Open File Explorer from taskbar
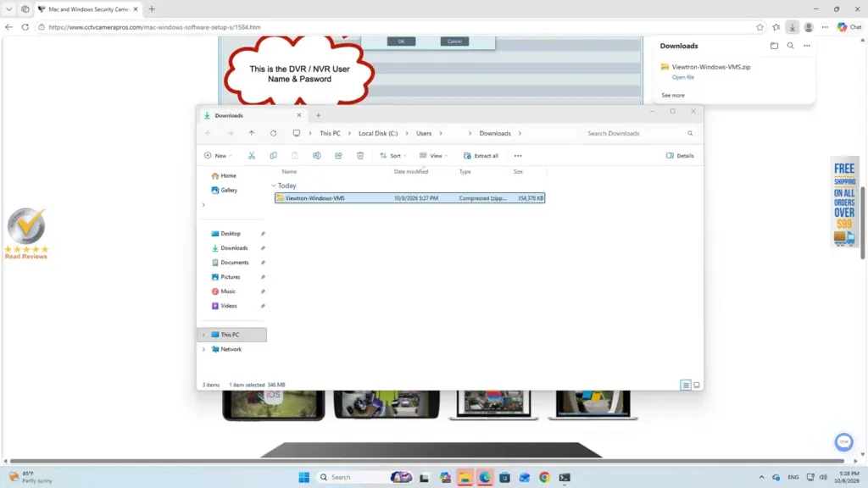Screen dimensions: 868x488 click(465, 477)
